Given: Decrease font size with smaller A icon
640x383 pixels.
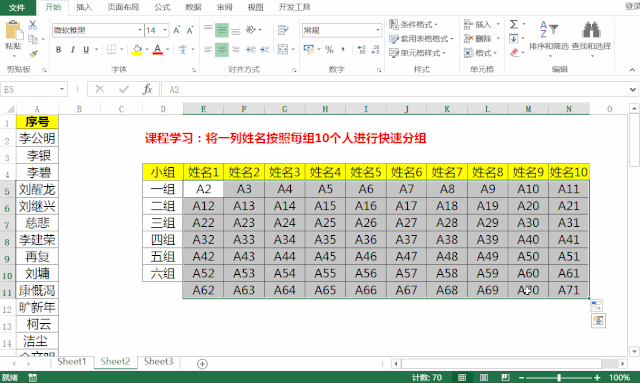Looking at the screenshot, I should pyautogui.click(x=190, y=30).
